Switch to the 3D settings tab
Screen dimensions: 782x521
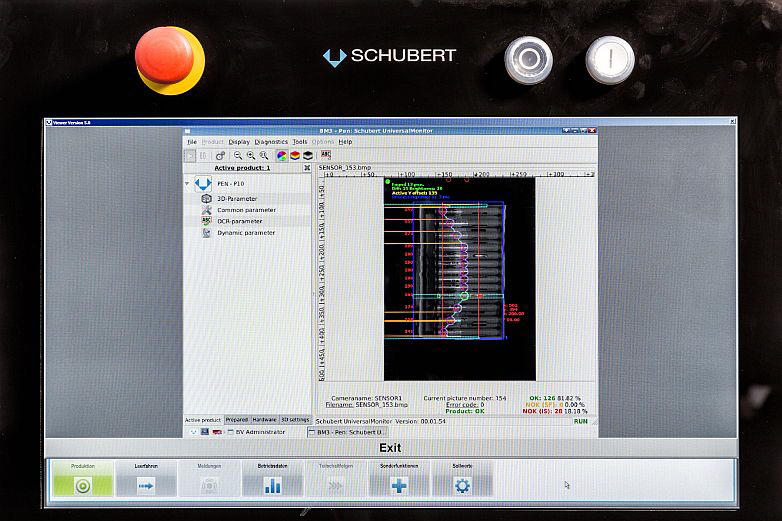295,420
